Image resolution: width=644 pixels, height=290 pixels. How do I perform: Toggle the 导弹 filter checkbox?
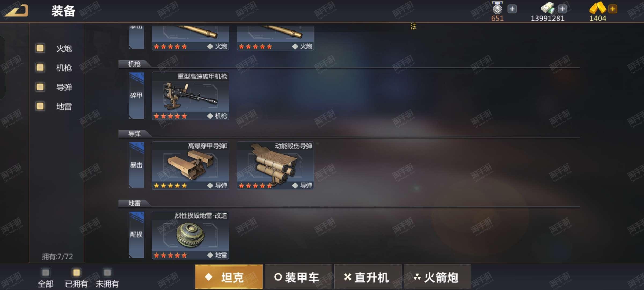coord(40,87)
